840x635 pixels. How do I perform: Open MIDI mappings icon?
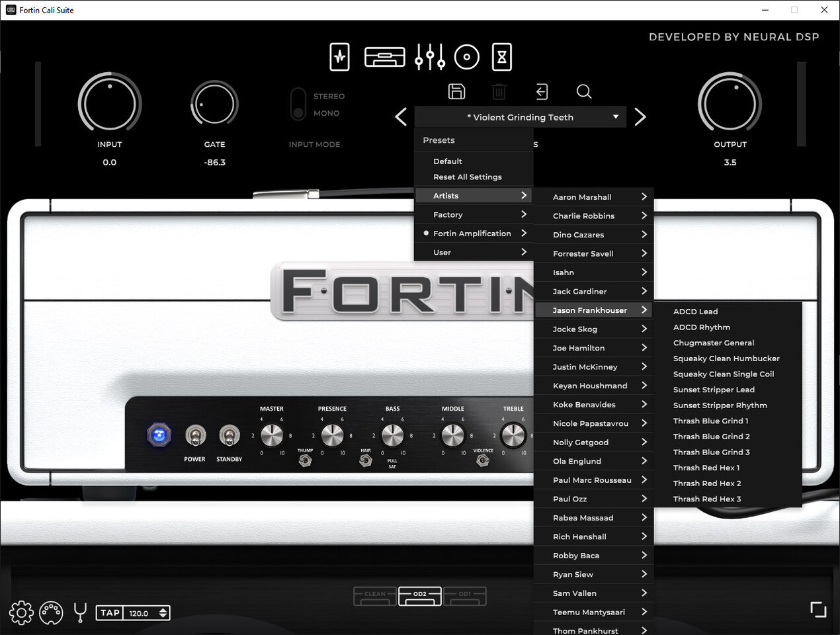tap(51, 613)
